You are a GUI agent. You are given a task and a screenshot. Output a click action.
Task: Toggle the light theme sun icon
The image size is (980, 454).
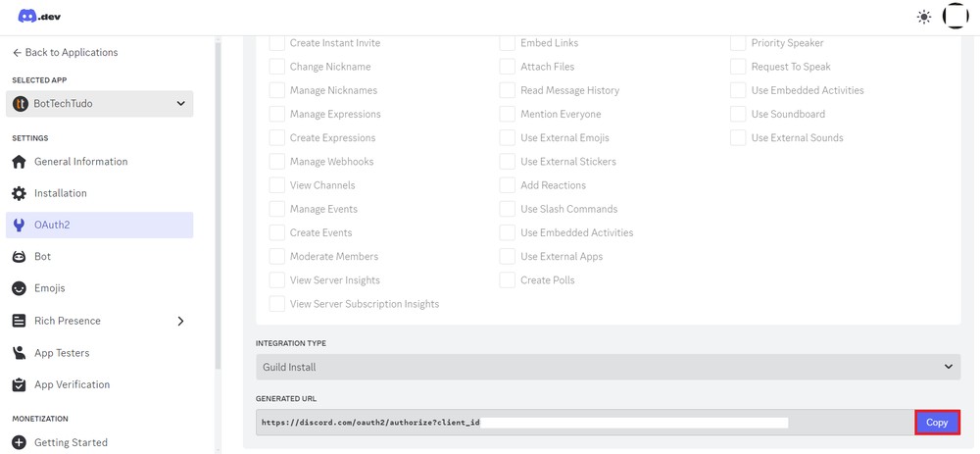[924, 17]
